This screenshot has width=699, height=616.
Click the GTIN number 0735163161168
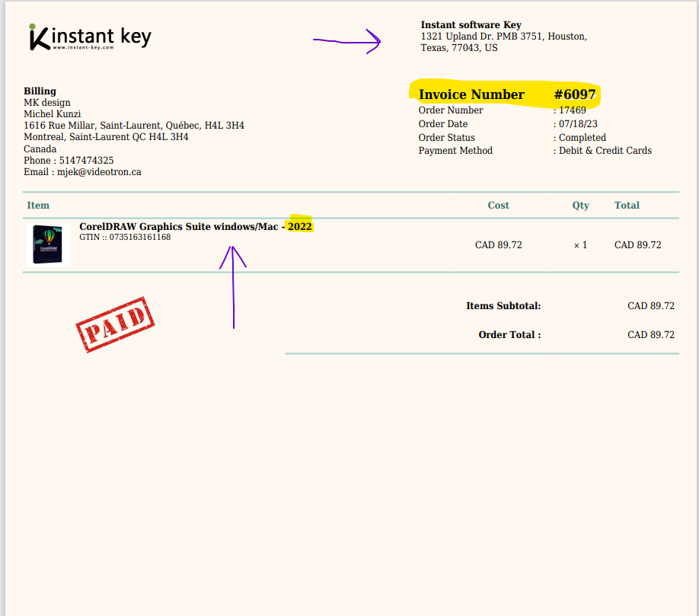click(139, 238)
